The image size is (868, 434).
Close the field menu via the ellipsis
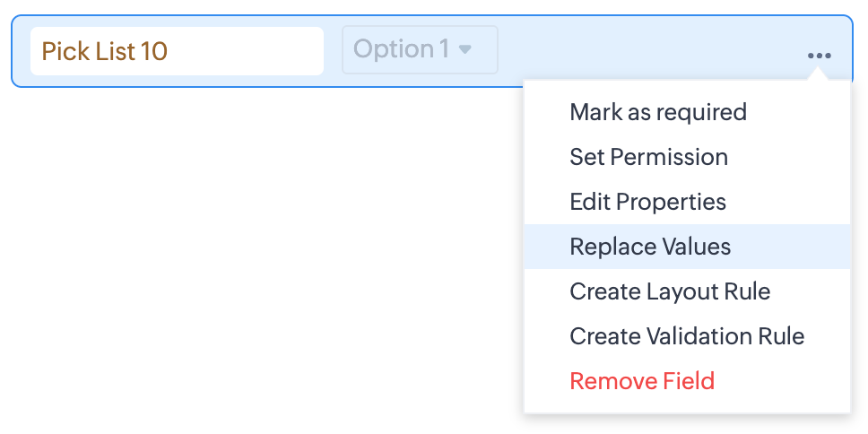click(819, 56)
